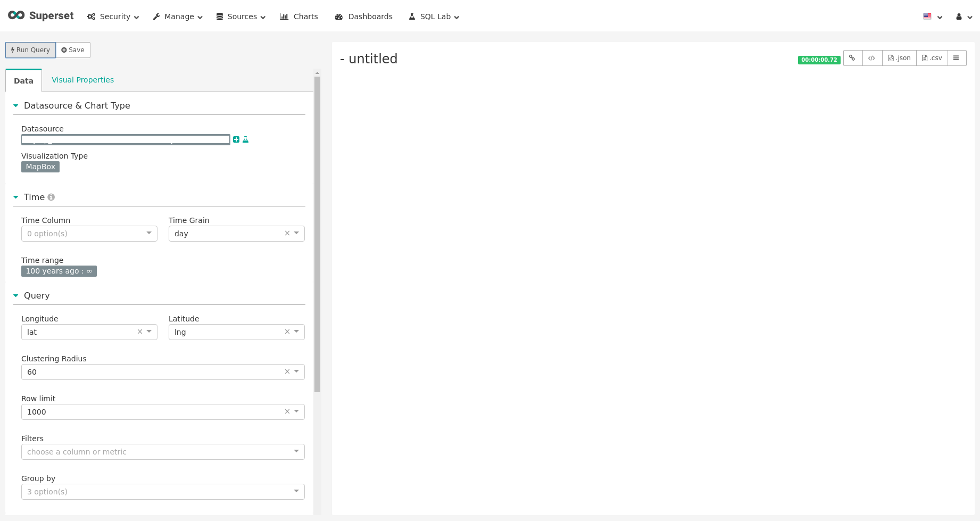This screenshot has height=521, width=980.
Task: Clear the Clustering Radius value 60
Action: point(287,371)
